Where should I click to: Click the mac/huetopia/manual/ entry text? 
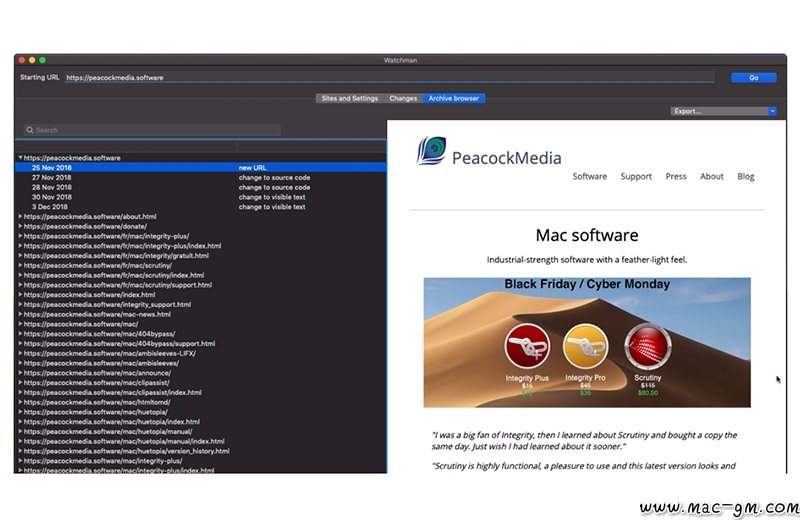(108, 432)
